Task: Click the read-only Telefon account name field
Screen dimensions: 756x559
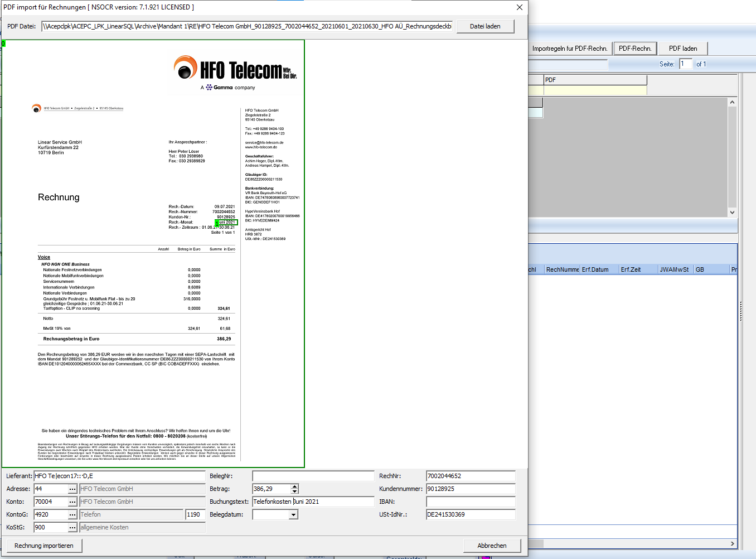Action: click(132, 514)
